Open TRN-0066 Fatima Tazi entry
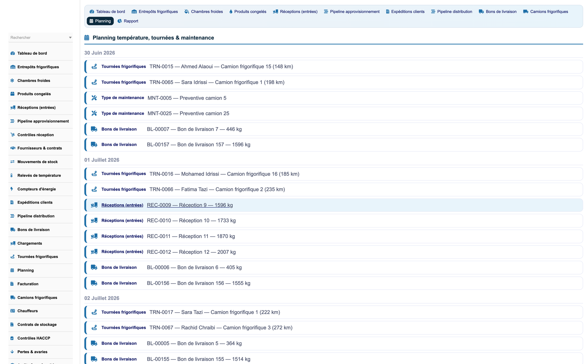588x364 pixels. [x=334, y=189]
